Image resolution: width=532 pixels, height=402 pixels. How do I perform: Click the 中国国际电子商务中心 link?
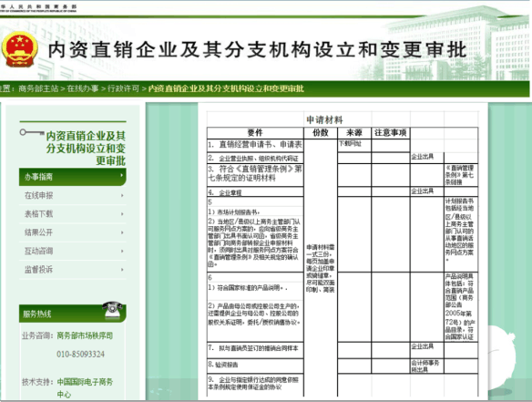click(85, 388)
